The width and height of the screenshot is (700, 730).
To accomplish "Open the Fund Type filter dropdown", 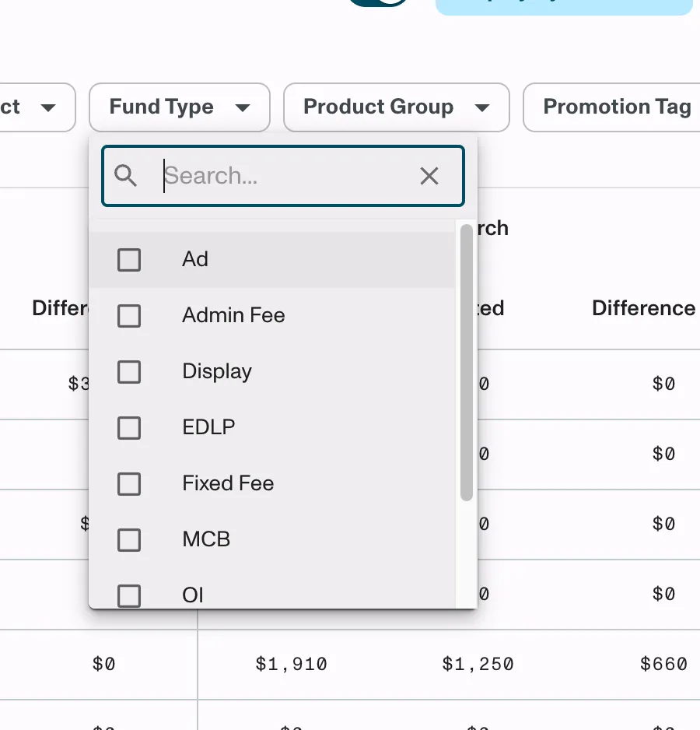I will [180, 107].
